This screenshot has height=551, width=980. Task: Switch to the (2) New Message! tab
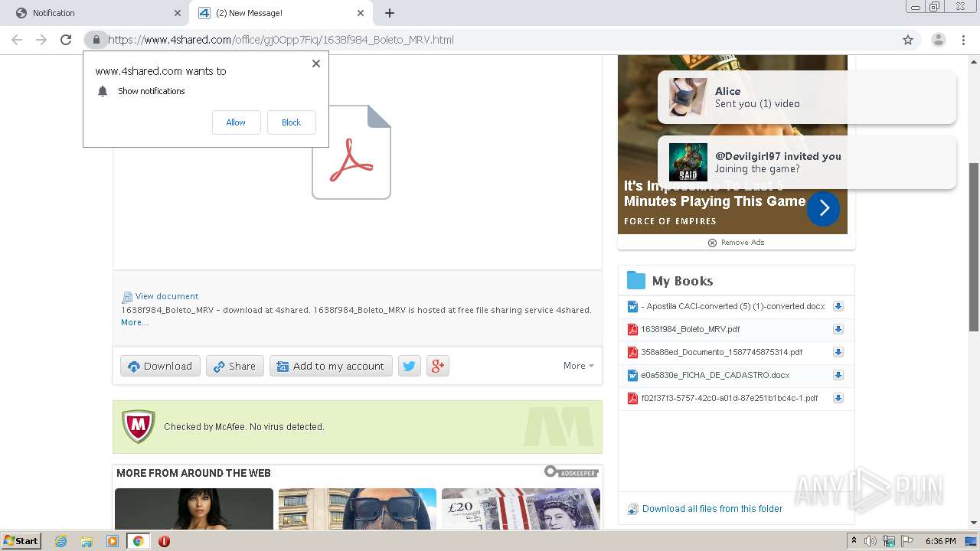coord(280,13)
